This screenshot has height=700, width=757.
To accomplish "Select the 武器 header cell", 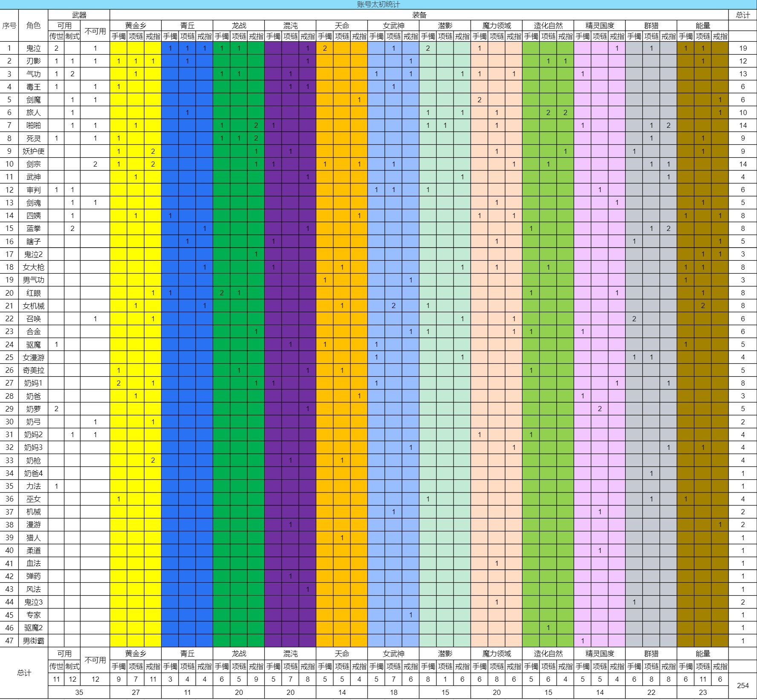I will click(x=79, y=15).
